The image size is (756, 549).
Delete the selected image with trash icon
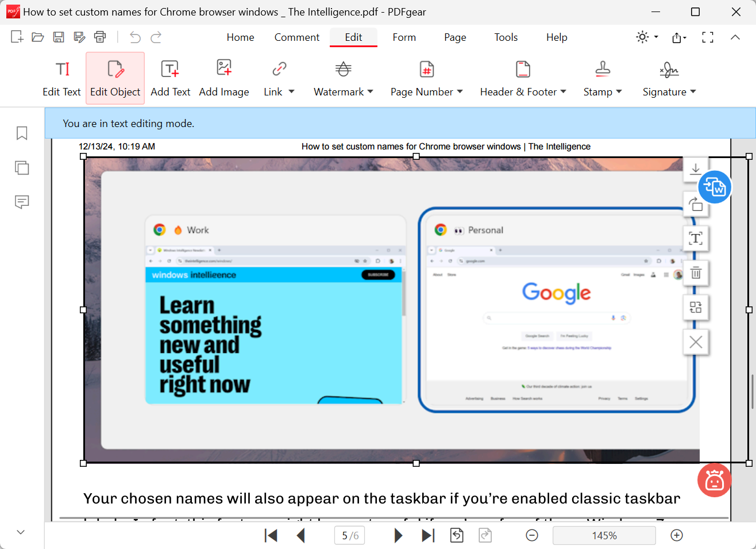click(x=696, y=272)
